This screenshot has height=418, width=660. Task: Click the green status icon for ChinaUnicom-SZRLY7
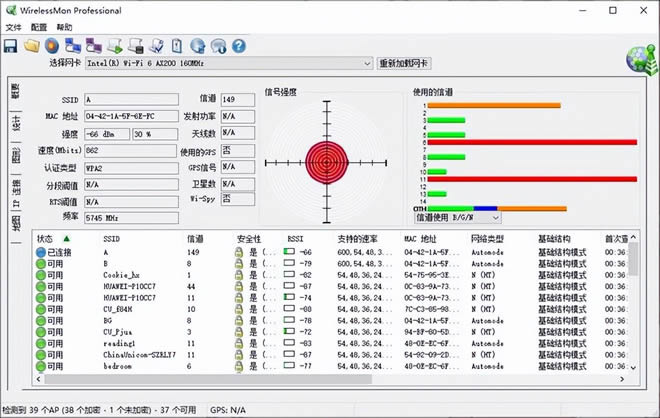pyautogui.click(x=41, y=355)
